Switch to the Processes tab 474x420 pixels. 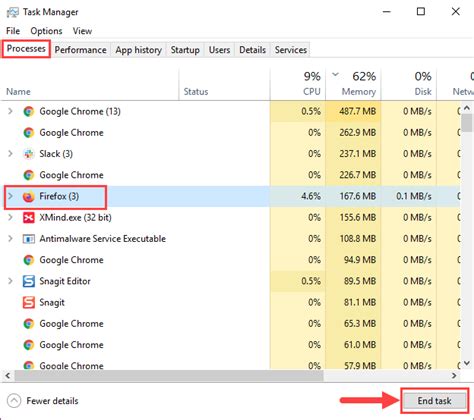(26, 49)
